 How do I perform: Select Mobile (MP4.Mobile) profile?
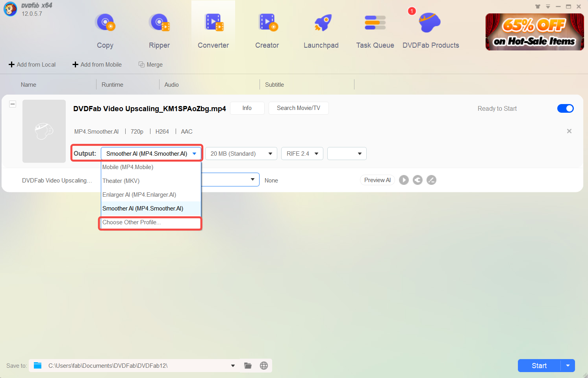click(151, 167)
